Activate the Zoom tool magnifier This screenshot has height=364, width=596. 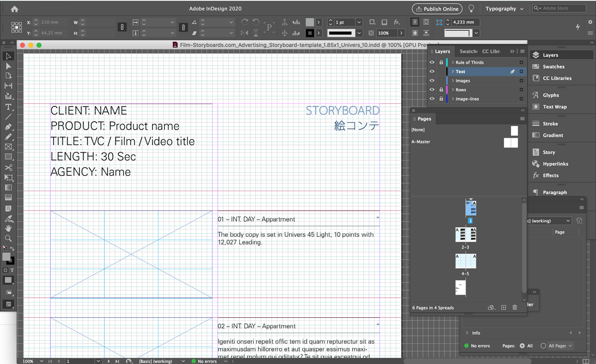point(8,238)
